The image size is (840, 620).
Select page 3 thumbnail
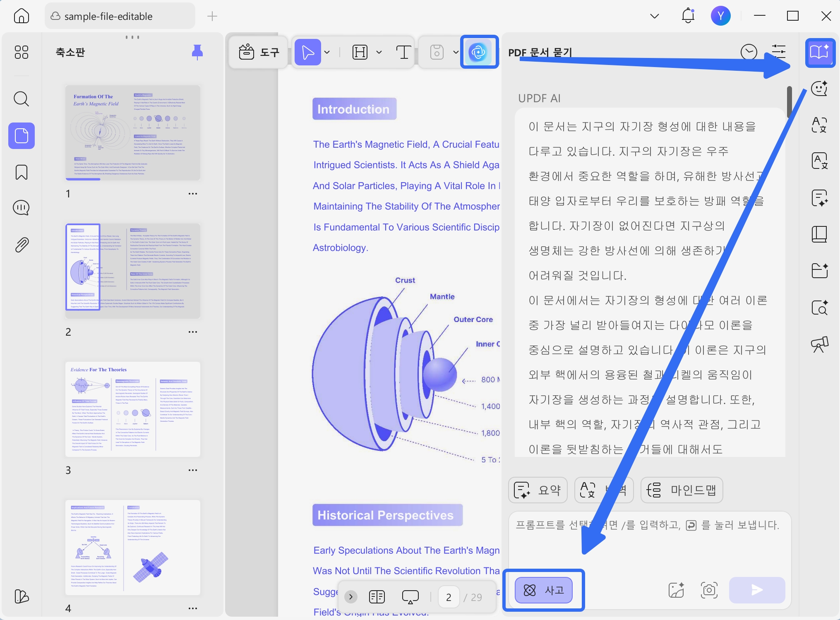[133, 409]
